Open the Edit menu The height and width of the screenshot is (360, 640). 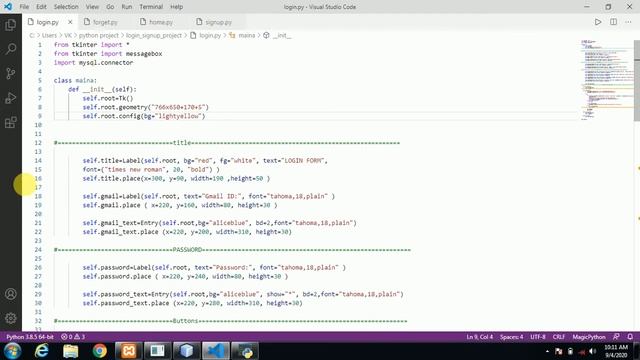coord(41,7)
